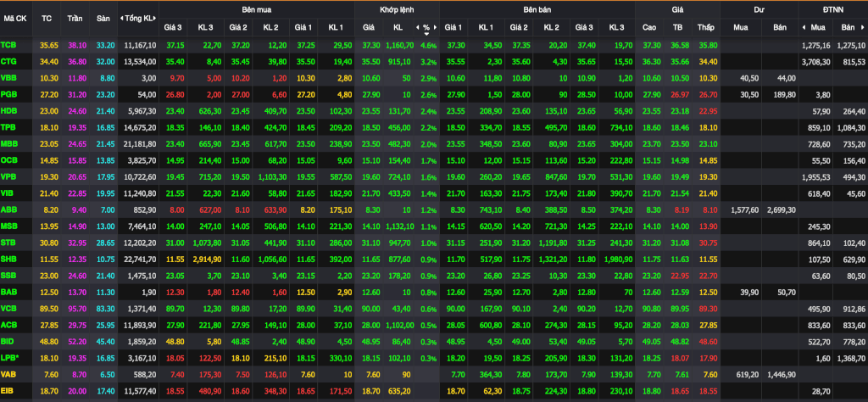The width and height of the screenshot is (868, 402).
Task: Click SHB's total volume 22,741,70
Action: coord(140,259)
